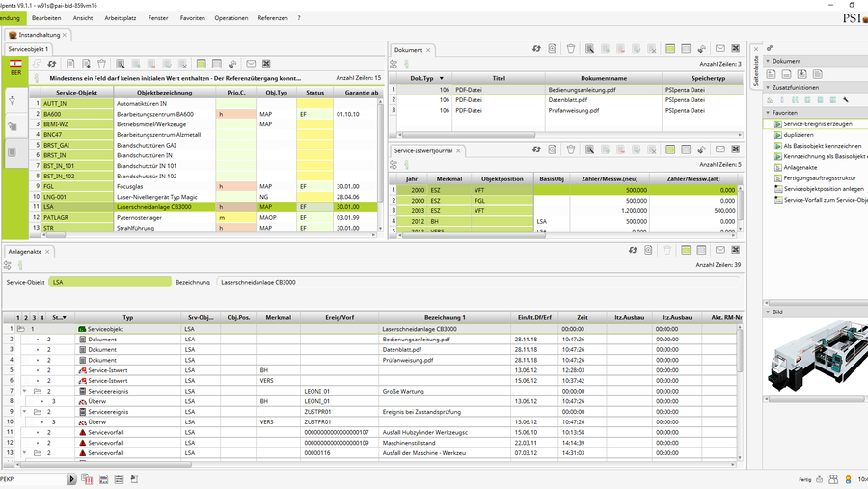This screenshot has width=868, height=489.
Task: Click the refresh icon in Serviceobjekt toolbar
Action: (x=52, y=64)
